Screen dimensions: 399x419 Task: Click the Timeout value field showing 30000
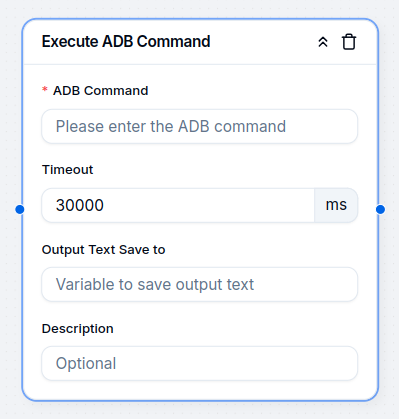pos(178,205)
